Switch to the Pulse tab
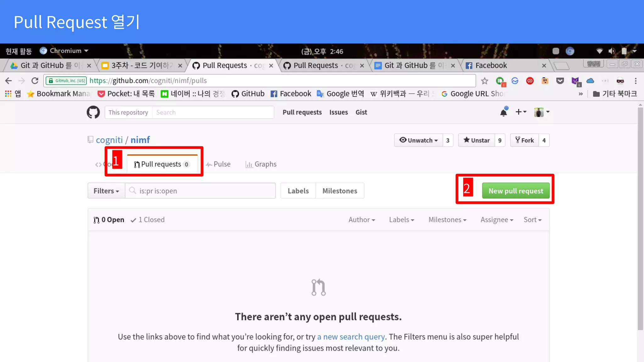Screen dimensions: 644x362 (x=218, y=164)
